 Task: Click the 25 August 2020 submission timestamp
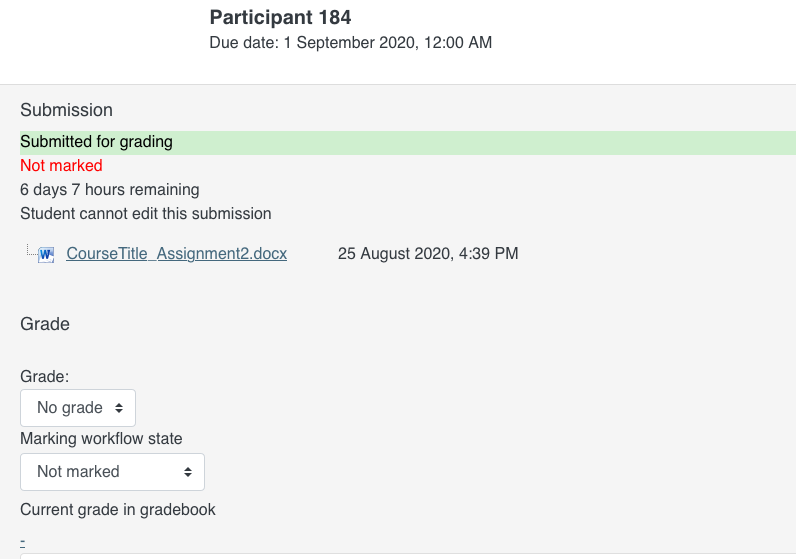(x=428, y=254)
